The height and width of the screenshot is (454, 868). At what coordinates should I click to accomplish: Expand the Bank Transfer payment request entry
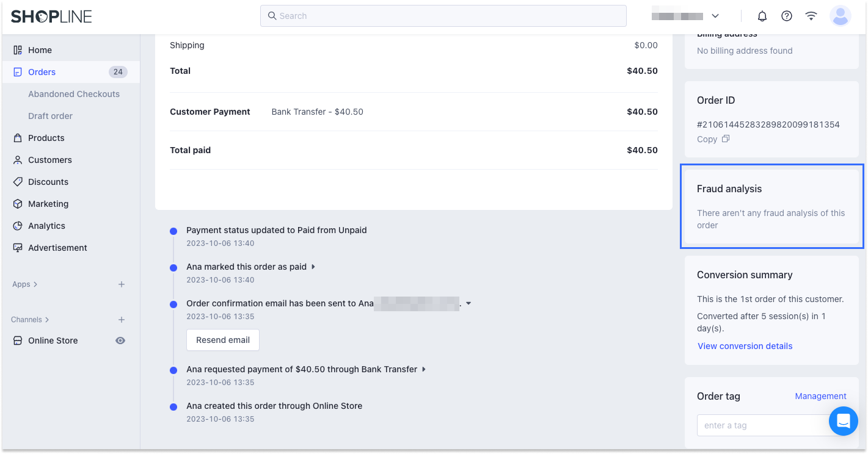(424, 369)
